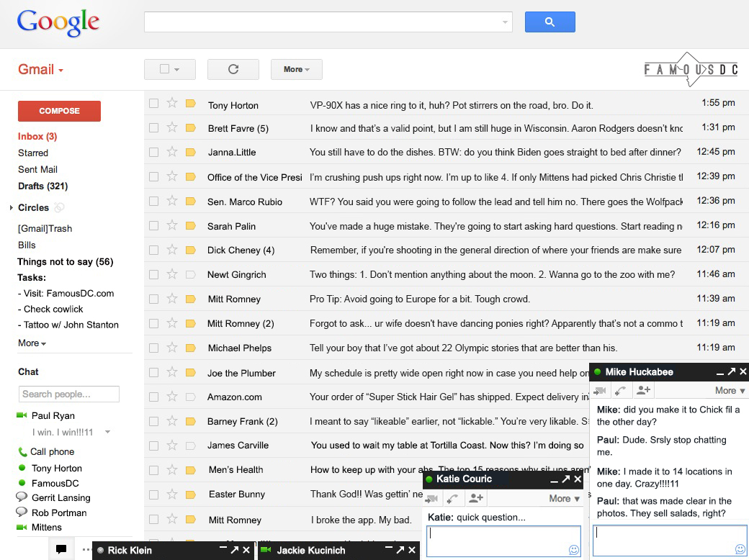Pop out the Rick Klein chat window
Image resolution: width=749 pixels, height=560 pixels.
point(234,550)
